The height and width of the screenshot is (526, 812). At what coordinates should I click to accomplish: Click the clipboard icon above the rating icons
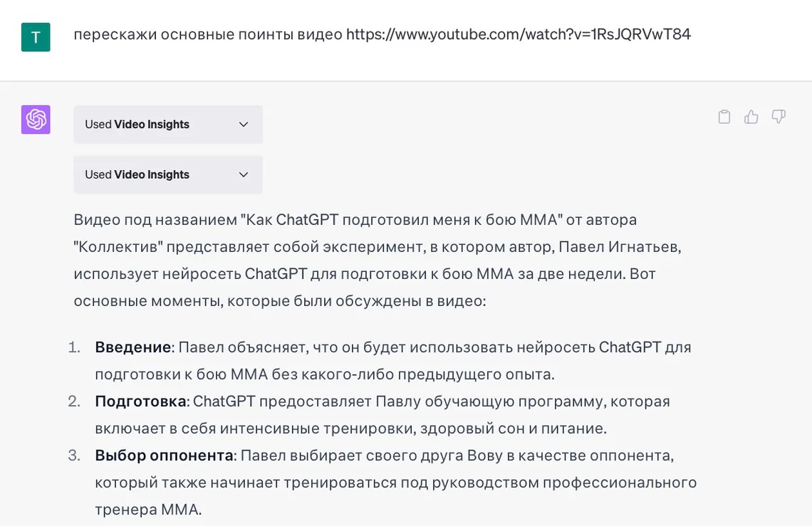point(724,116)
